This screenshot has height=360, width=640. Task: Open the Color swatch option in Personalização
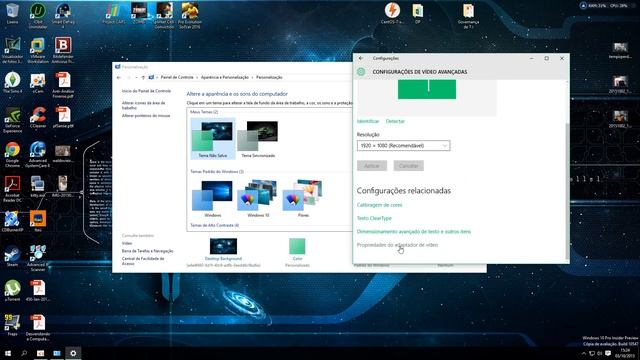pyautogui.click(x=297, y=250)
